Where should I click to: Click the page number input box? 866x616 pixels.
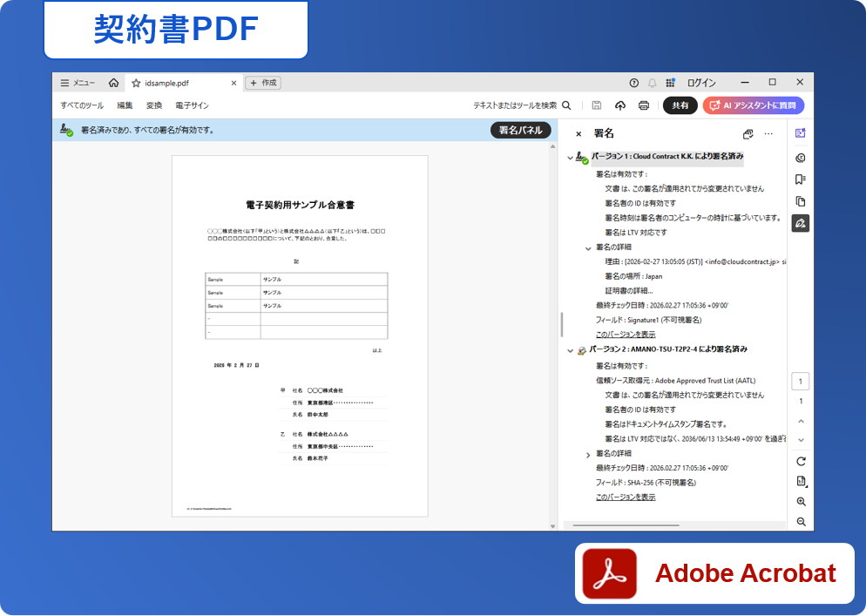click(x=800, y=381)
